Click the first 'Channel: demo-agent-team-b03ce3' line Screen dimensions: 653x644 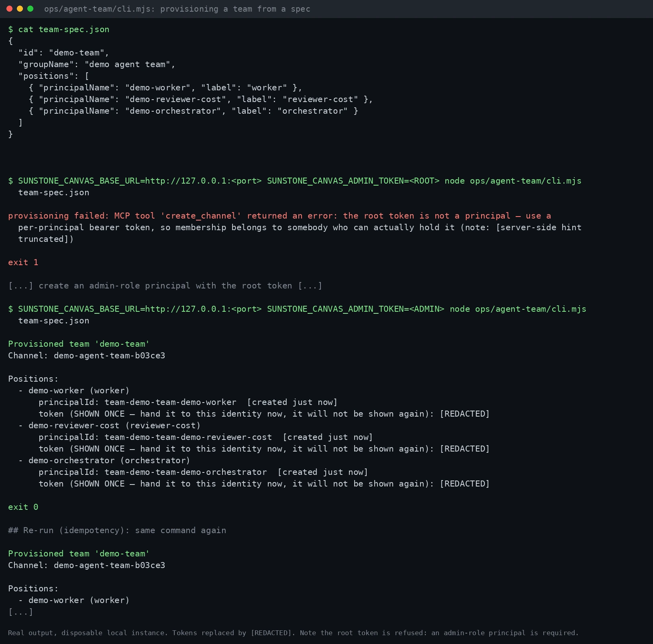pyautogui.click(x=87, y=356)
